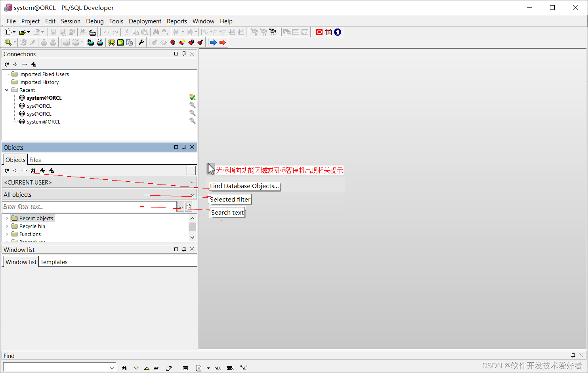The height and width of the screenshot is (373, 588).
Task: Toggle quoted "AB" search option
Action: [x=244, y=368]
